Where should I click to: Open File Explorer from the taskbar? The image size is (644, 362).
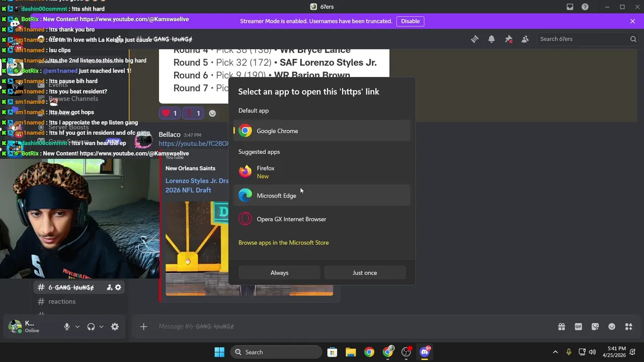pyautogui.click(x=351, y=352)
